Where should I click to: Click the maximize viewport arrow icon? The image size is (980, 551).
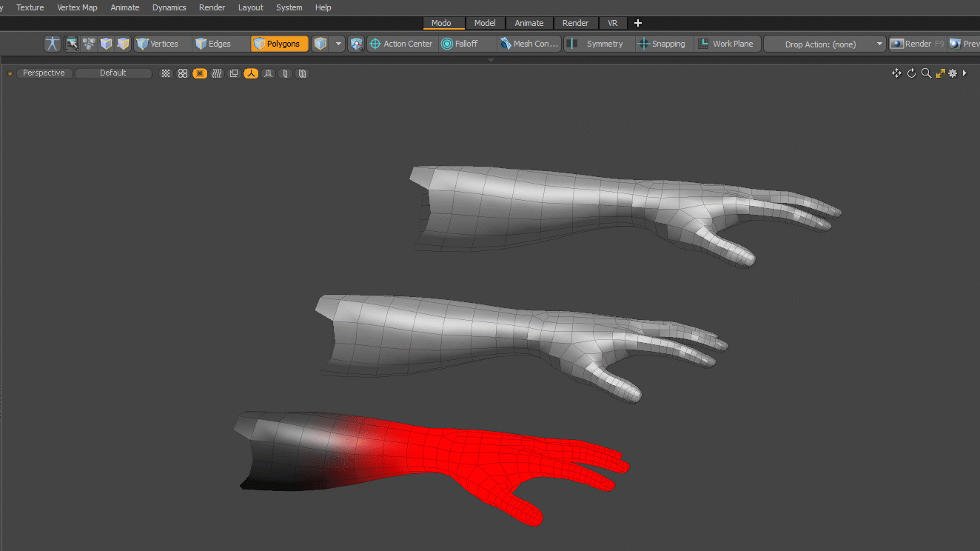tap(940, 73)
